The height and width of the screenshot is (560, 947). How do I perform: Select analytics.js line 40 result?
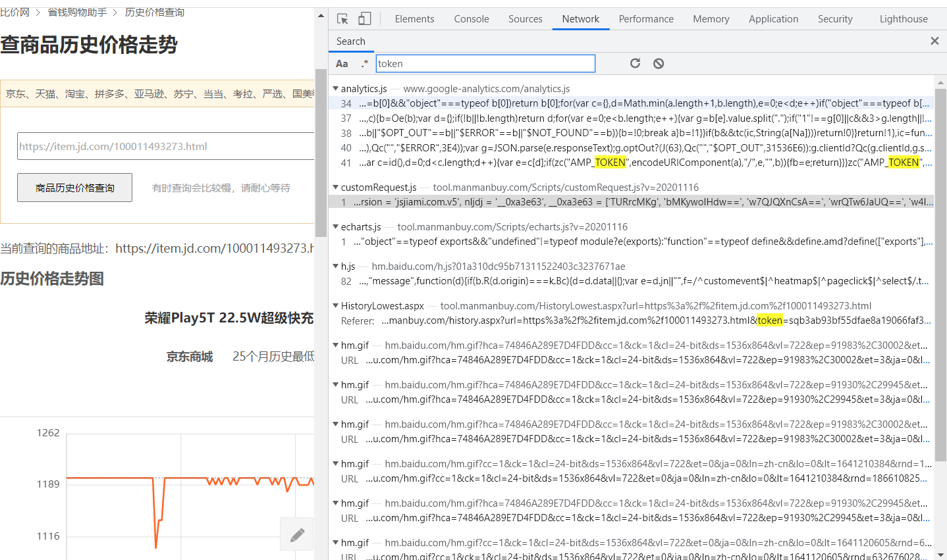631,147
